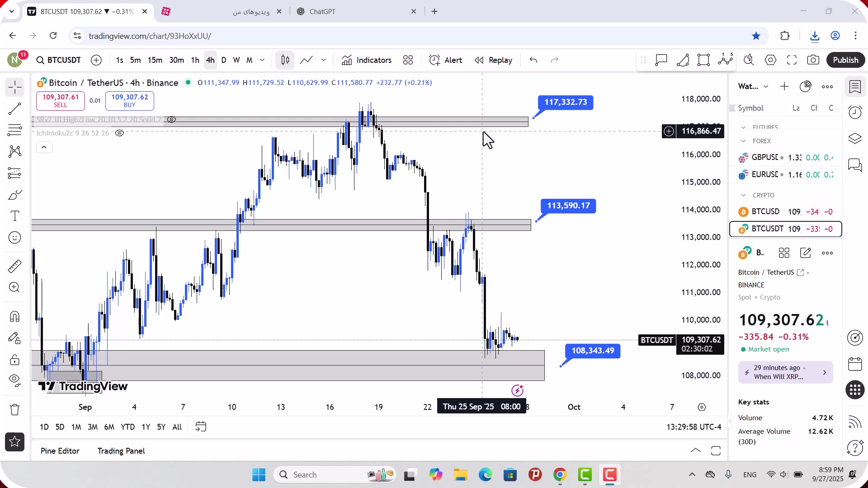868x488 pixels.
Task: Open the chart style dropdown arrow
Action: click(x=324, y=60)
